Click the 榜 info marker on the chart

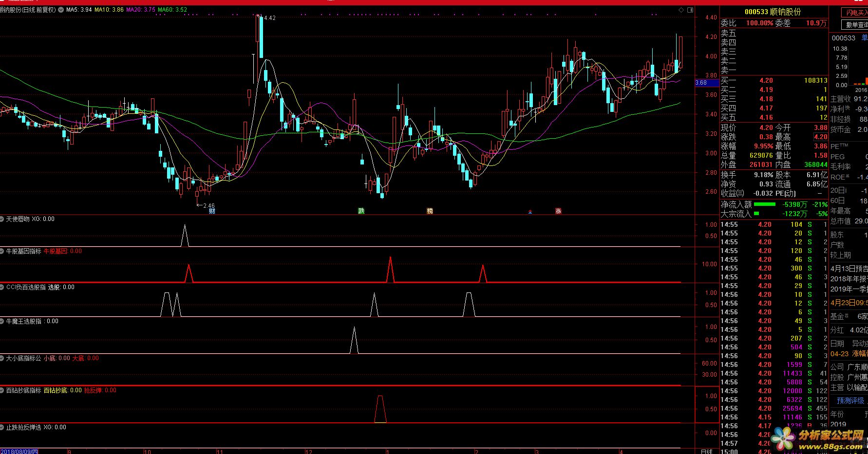coord(430,211)
